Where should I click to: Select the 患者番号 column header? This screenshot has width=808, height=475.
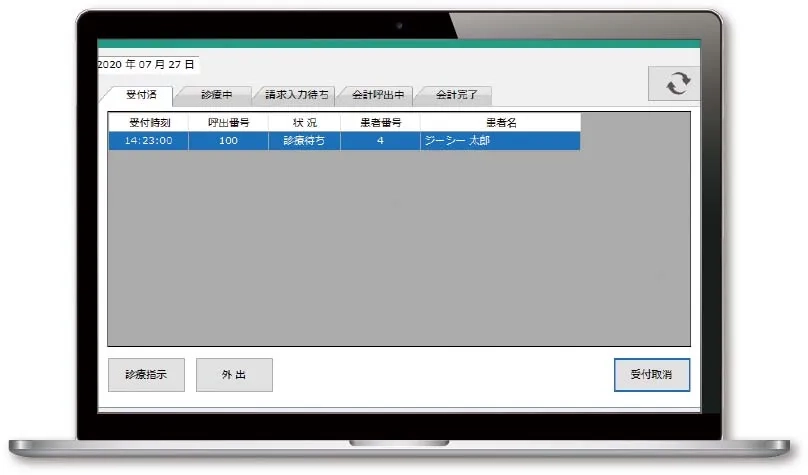(x=380, y=122)
